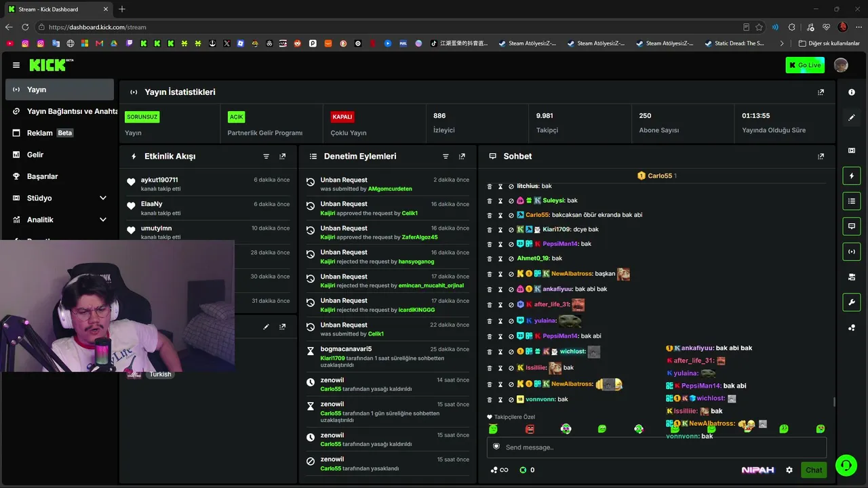This screenshot has height=488, width=868.
Task: Click in the Send message input field
Action: (656, 447)
